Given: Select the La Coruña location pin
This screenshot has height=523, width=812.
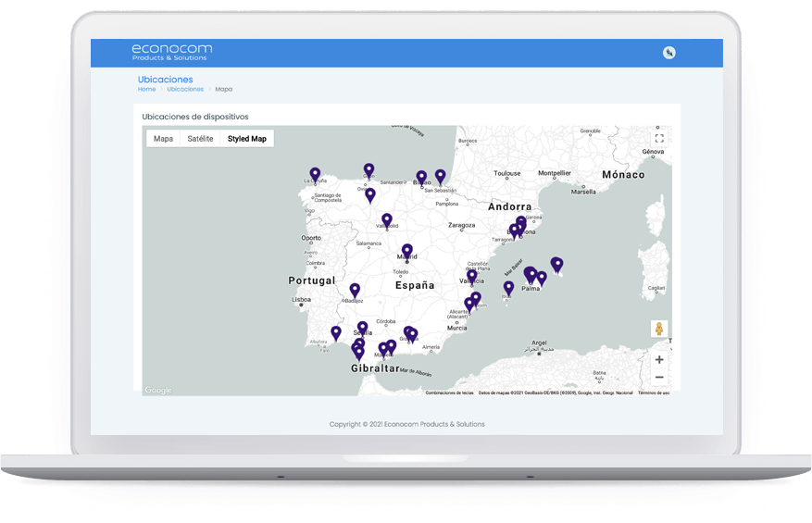Looking at the screenshot, I should pos(315,174).
